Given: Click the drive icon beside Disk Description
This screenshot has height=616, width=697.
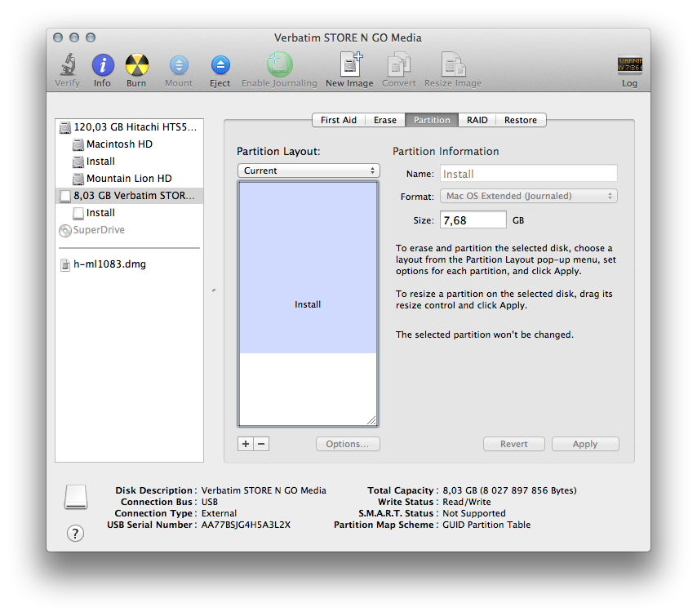Looking at the screenshot, I should pos(76,496).
